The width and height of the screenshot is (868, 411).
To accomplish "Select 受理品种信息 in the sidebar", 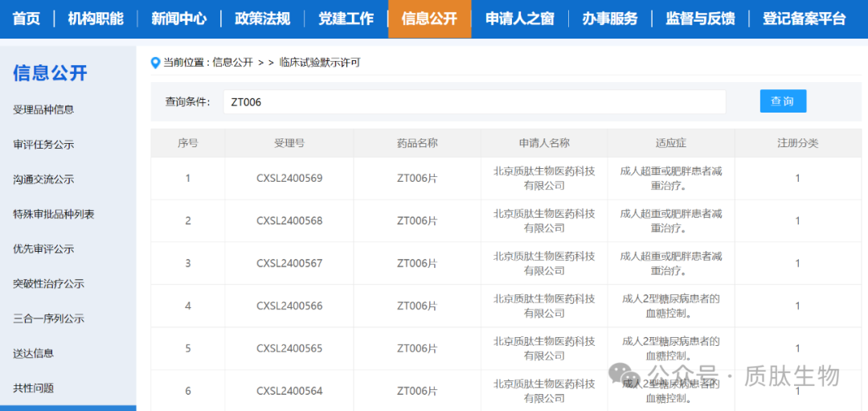I will click(x=43, y=110).
